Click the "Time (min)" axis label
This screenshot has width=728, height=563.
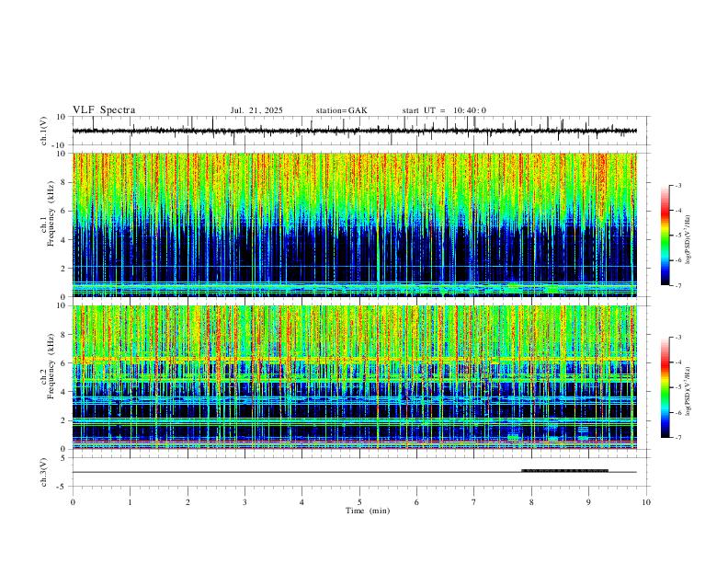(368, 511)
